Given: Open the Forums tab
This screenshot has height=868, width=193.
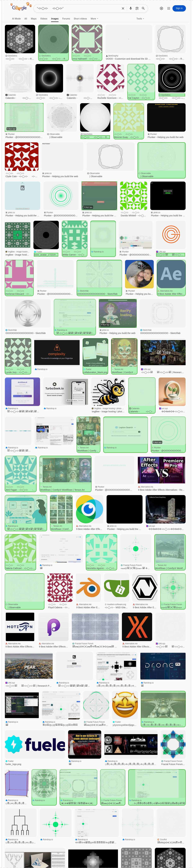Looking at the screenshot, I should (66, 19).
